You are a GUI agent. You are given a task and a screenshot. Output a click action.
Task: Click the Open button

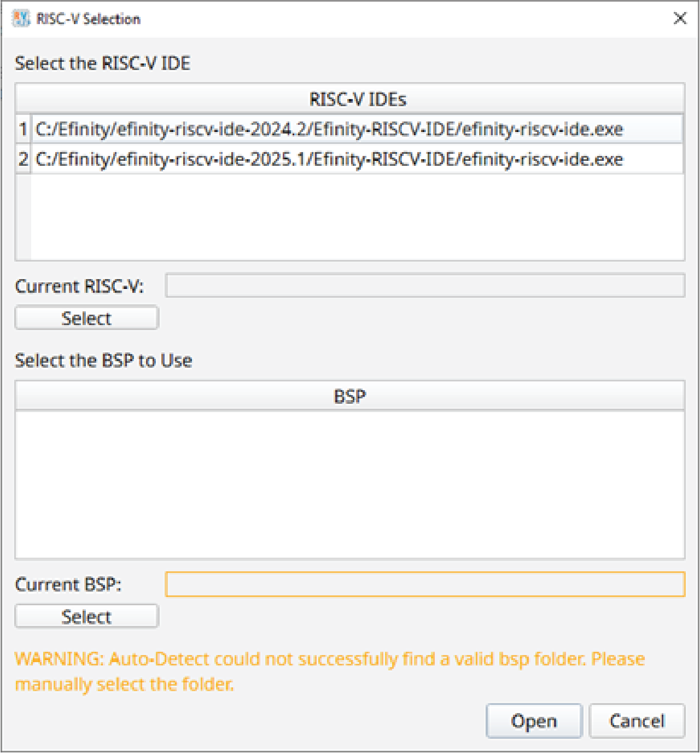coord(534,721)
